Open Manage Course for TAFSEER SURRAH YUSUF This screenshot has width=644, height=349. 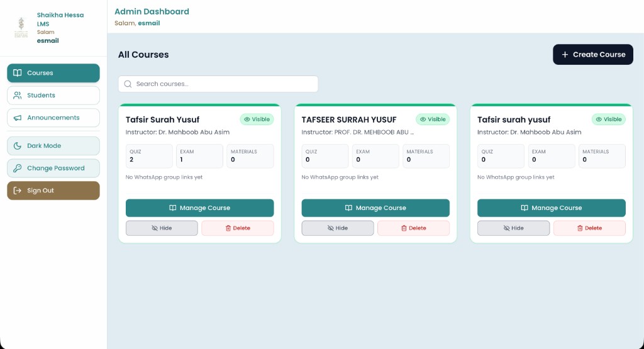coord(375,208)
